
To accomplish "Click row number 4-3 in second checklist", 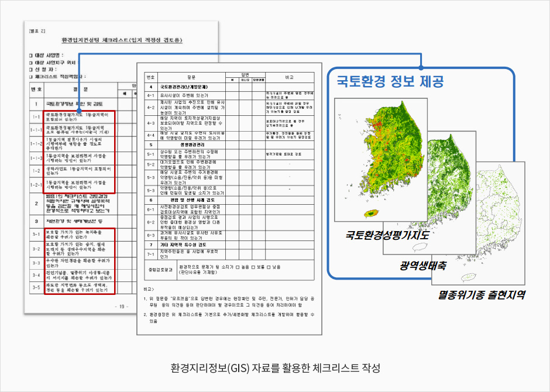I will pyautogui.click(x=151, y=123).
